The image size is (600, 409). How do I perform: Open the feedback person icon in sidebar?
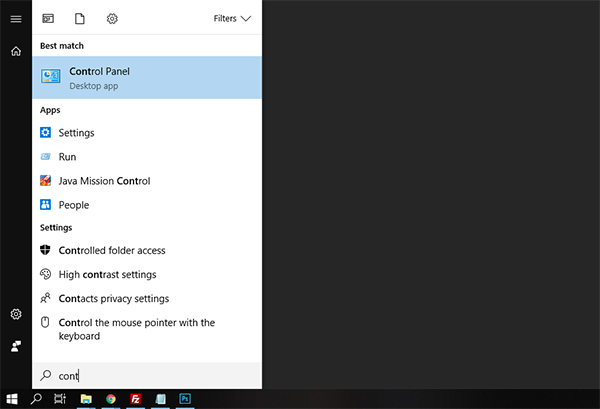(x=16, y=346)
